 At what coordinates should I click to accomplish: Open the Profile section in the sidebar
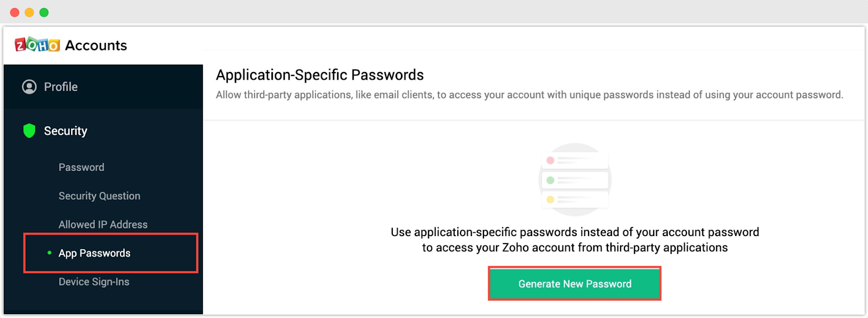click(61, 87)
